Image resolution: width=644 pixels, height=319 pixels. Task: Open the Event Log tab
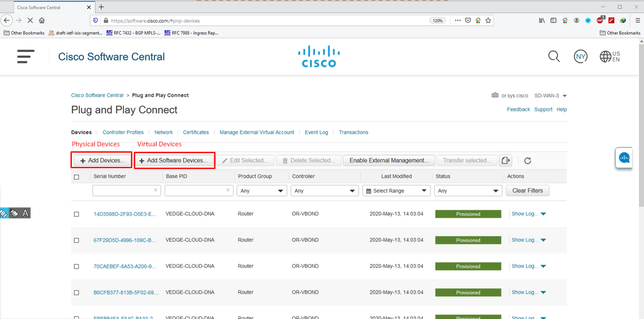pos(316,132)
